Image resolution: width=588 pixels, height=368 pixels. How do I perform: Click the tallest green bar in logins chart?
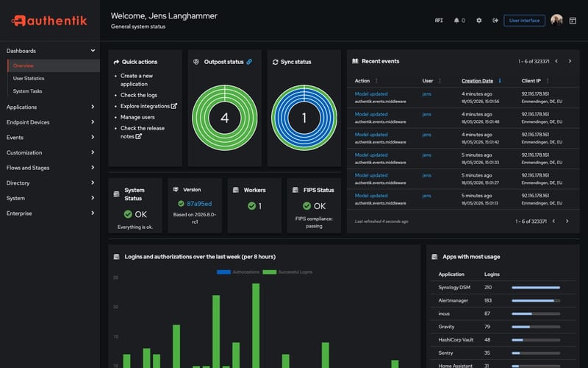pos(256,325)
